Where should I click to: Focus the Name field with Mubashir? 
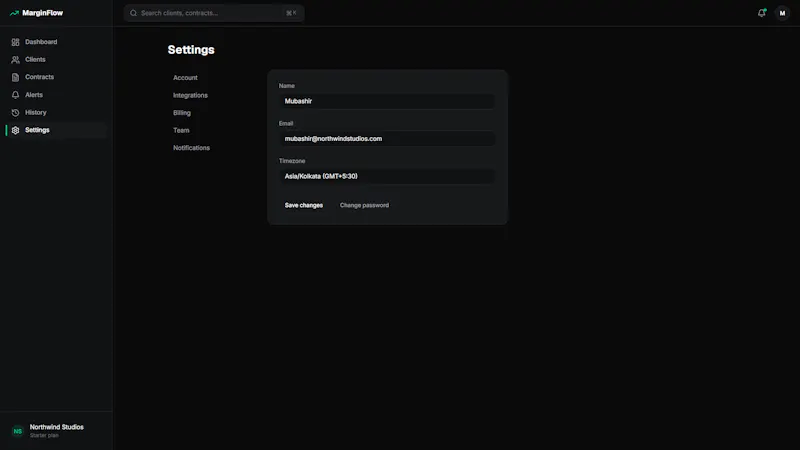click(x=387, y=101)
